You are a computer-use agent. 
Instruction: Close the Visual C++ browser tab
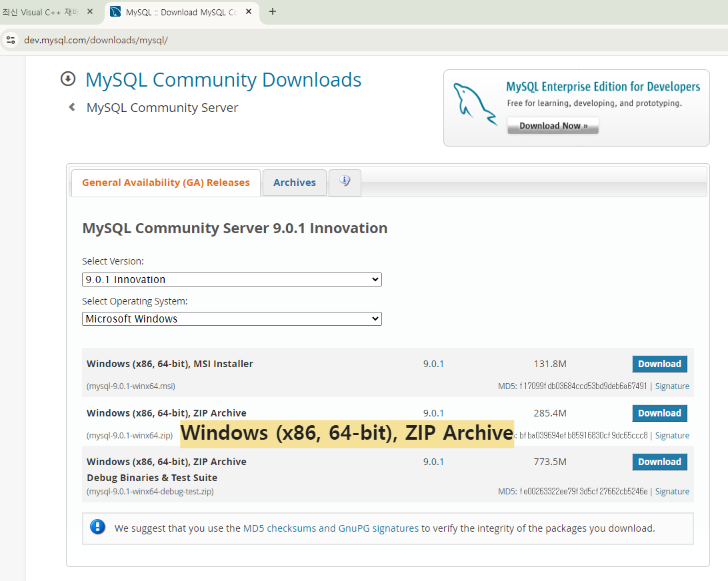coord(90,11)
